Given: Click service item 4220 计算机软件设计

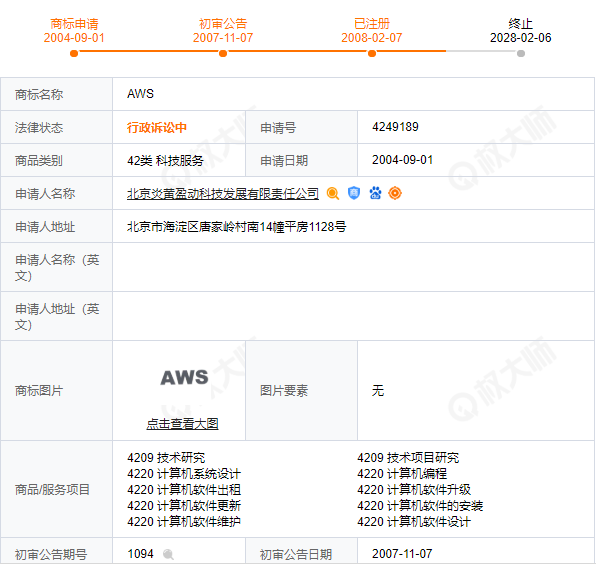Looking at the screenshot, I should [x=414, y=522].
